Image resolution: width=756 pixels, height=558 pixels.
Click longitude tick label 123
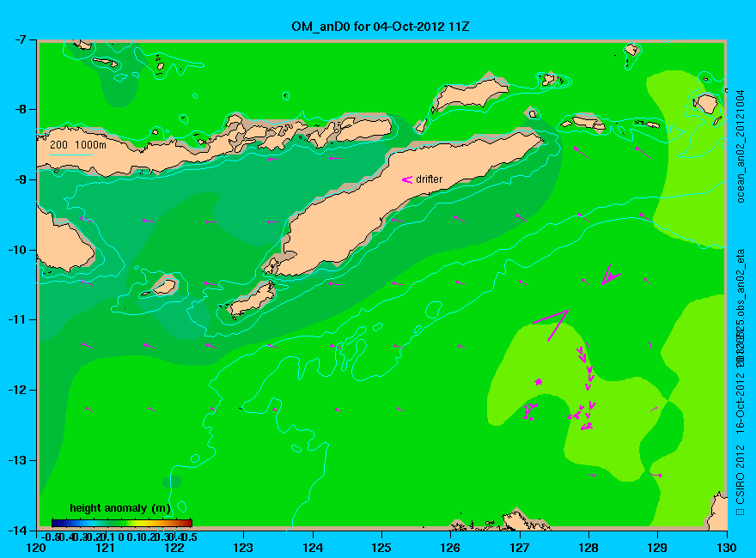coord(243,548)
